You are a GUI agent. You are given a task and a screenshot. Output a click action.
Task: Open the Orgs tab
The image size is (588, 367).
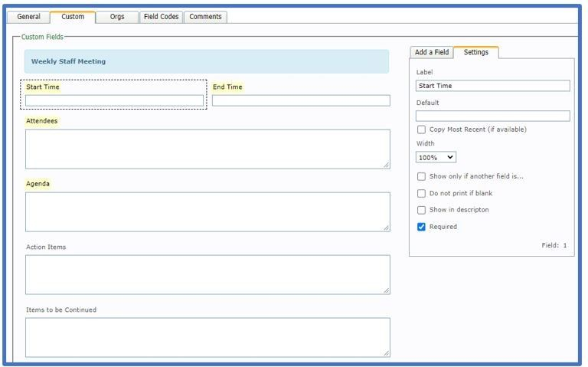(x=117, y=17)
